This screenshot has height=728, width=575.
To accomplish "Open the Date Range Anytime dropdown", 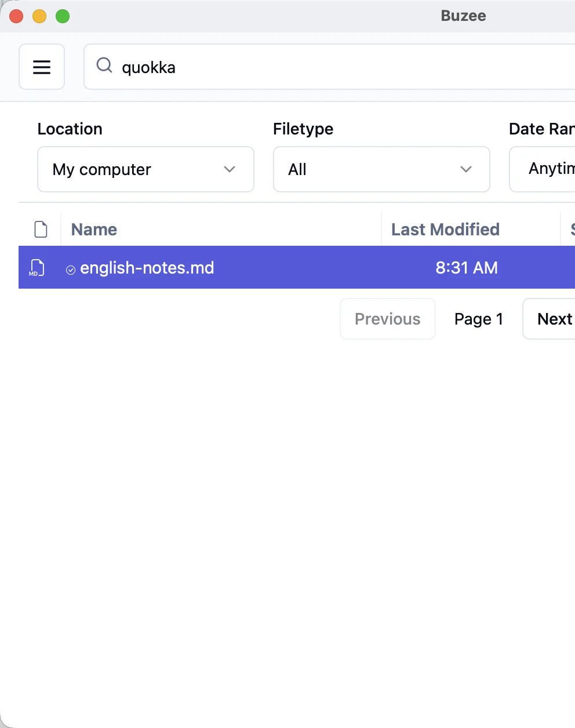I will click(x=542, y=169).
